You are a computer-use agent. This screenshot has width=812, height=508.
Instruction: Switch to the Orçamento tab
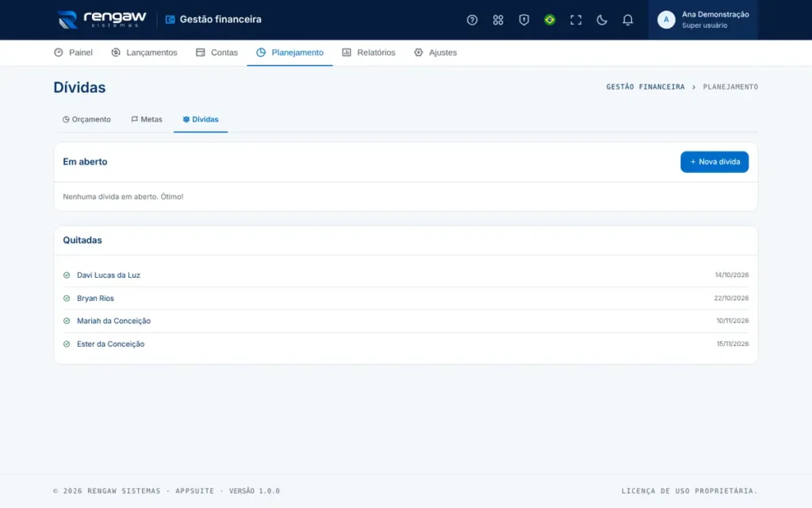[x=86, y=119]
